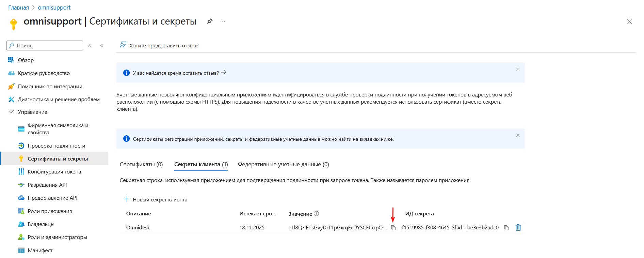Screen dimensions: 644x258
Task: Open the Манифест page
Action: [40, 251]
